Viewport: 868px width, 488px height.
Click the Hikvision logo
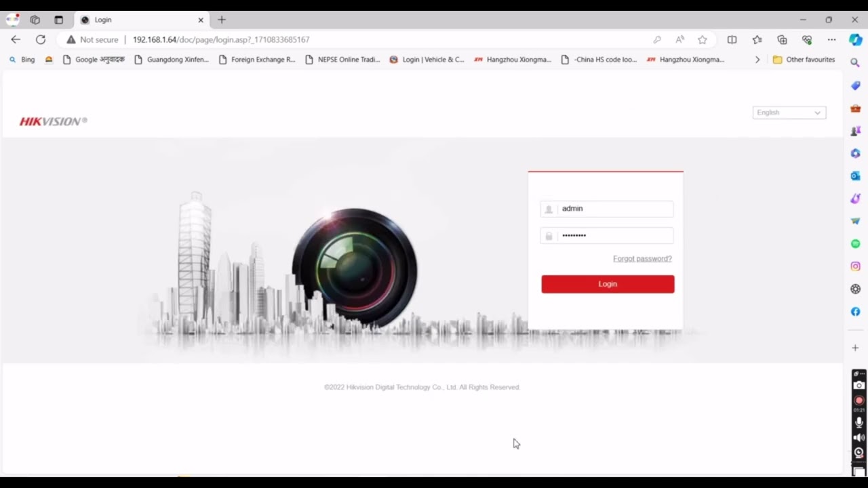click(x=54, y=121)
